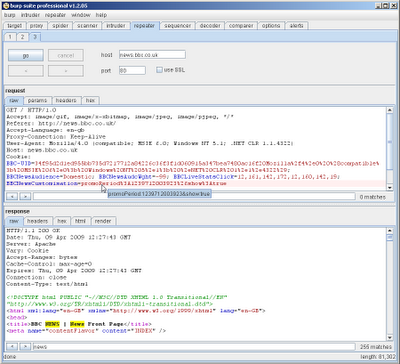This screenshot has width=400, height=364.
Task: Click the 'Referer: http://news.bbc.co.uk/' header line
Action: coord(61,123)
